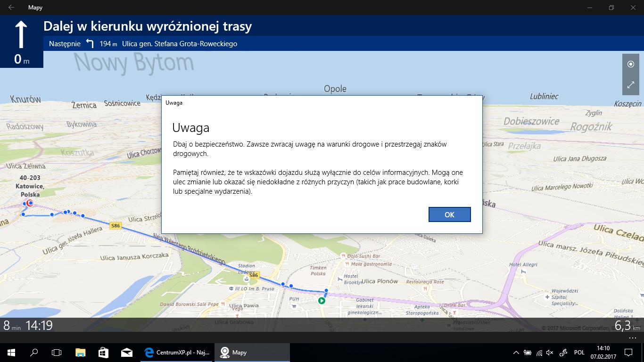Click the Dojo Sushi Bar label
The height and width of the screenshot is (362, 644).
point(363,256)
